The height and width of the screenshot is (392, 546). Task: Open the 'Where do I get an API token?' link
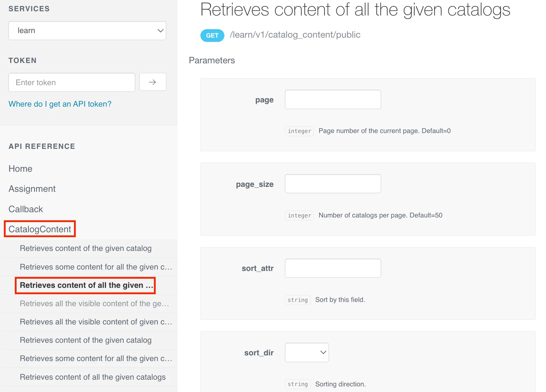(x=60, y=104)
